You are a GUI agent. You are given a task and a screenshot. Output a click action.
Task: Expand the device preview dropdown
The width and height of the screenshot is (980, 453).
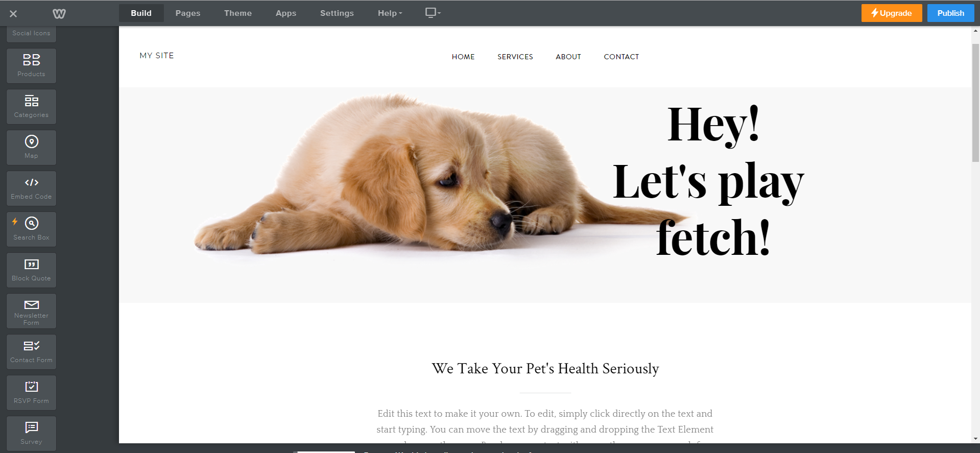433,13
